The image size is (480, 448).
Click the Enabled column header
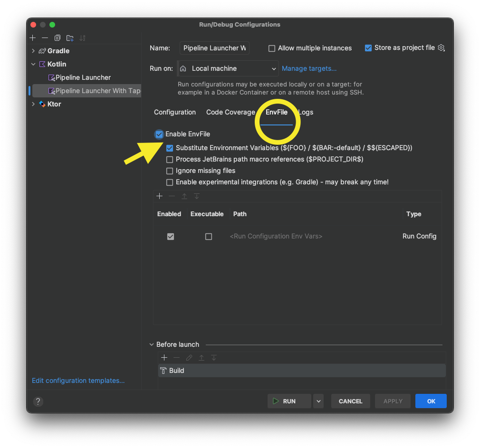[169, 214]
